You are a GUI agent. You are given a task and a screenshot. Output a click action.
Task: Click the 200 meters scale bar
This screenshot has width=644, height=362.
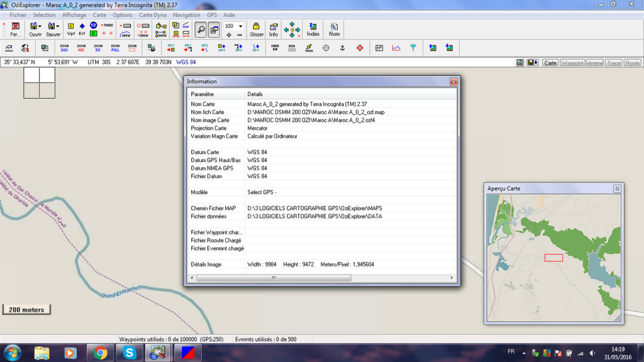coord(26,310)
